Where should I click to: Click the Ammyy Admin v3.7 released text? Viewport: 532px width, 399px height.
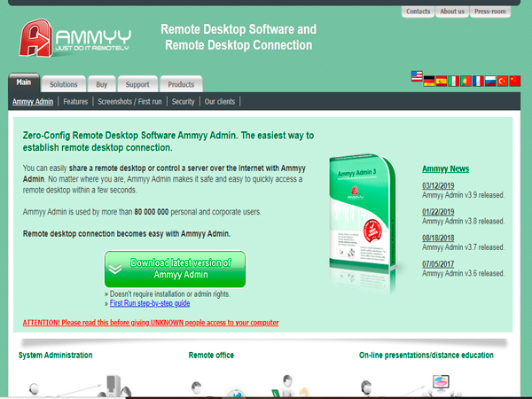coord(463,247)
